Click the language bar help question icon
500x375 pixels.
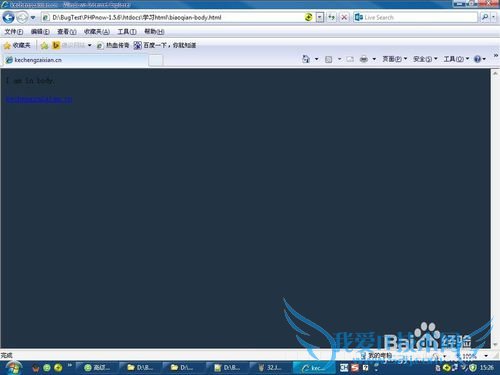click(x=366, y=368)
